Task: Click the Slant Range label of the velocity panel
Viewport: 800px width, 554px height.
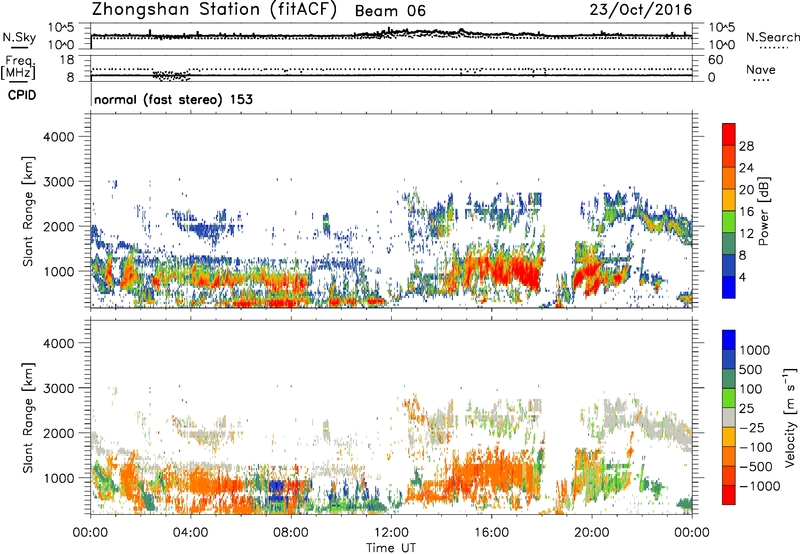Action: click(x=28, y=418)
